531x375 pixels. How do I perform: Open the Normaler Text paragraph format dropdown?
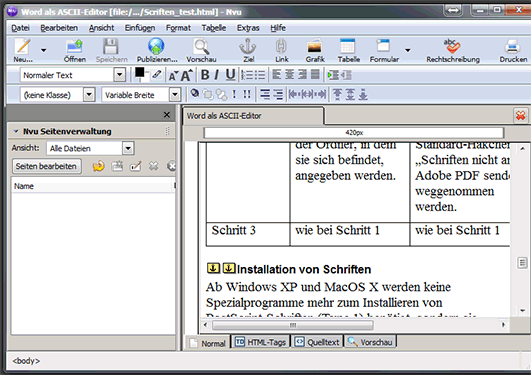point(120,75)
